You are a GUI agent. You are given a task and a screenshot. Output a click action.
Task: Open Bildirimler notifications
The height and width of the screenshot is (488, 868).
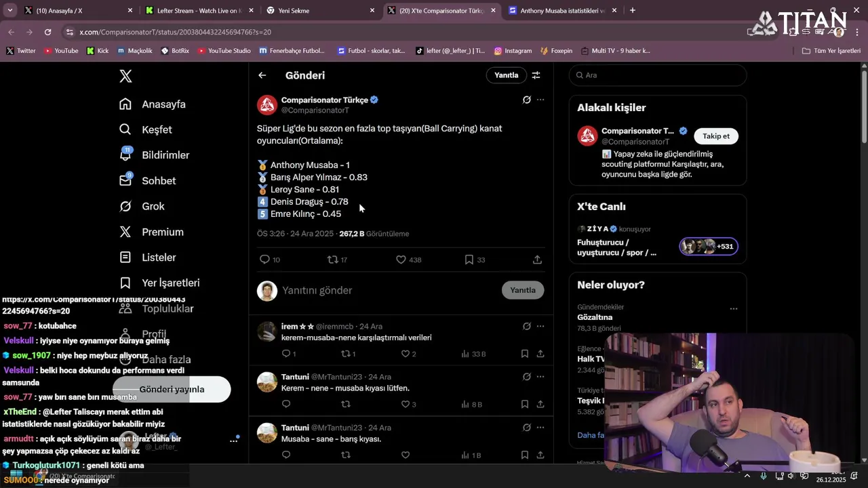click(x=154, y=155)
